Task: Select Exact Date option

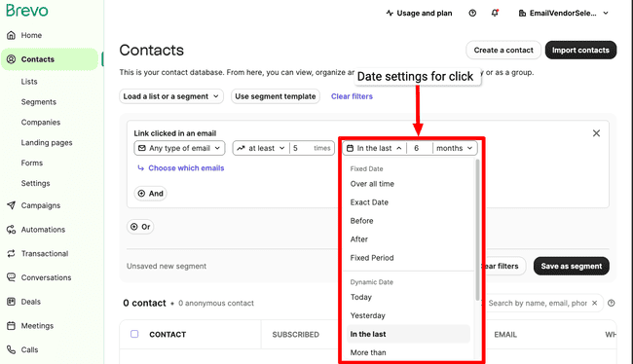Action: pyautogui.click(x=408, y=202)
